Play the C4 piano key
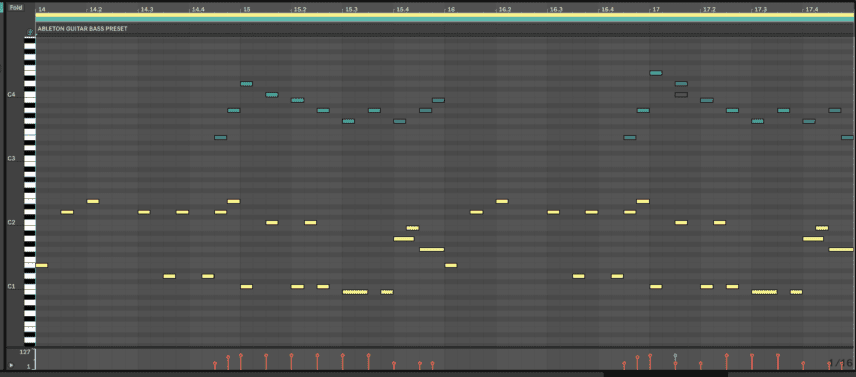This screenshot has width=856, height=377. point(29,95)
